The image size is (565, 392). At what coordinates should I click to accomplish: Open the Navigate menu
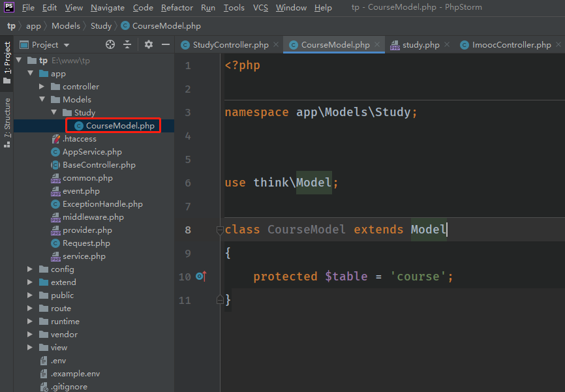pyautogui.click(x=108, y=8)
